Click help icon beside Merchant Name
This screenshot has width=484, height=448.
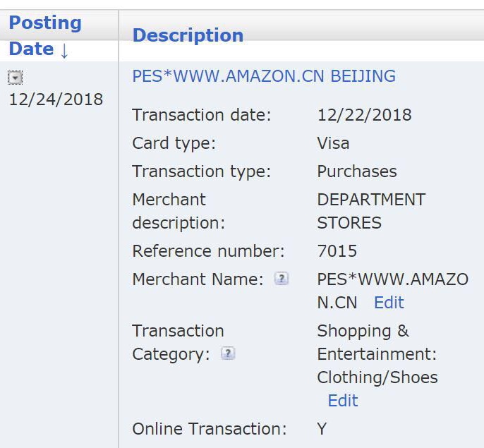[x=281, y=279]
